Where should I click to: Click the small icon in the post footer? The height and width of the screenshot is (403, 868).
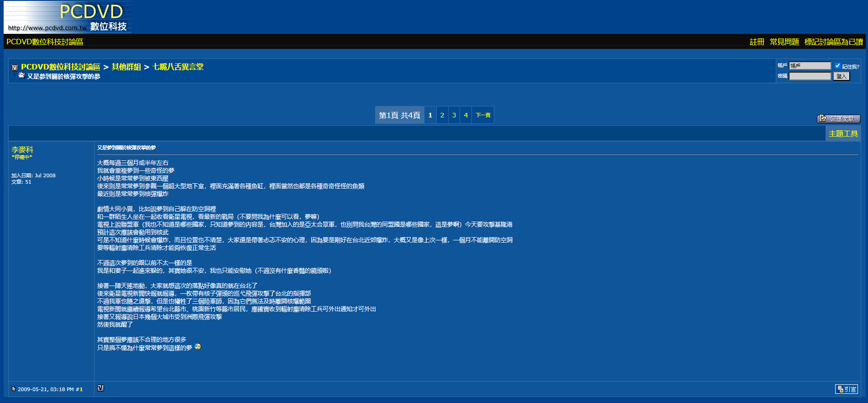coord(100,388)
